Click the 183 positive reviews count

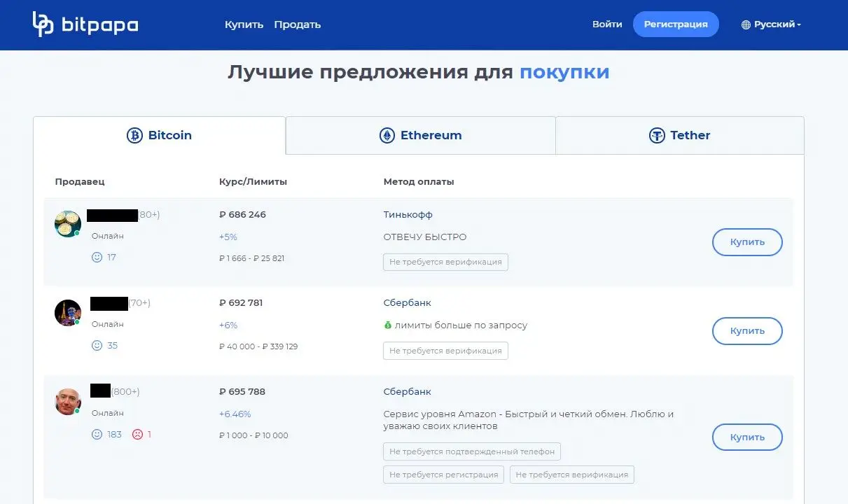tap(115, 434)
